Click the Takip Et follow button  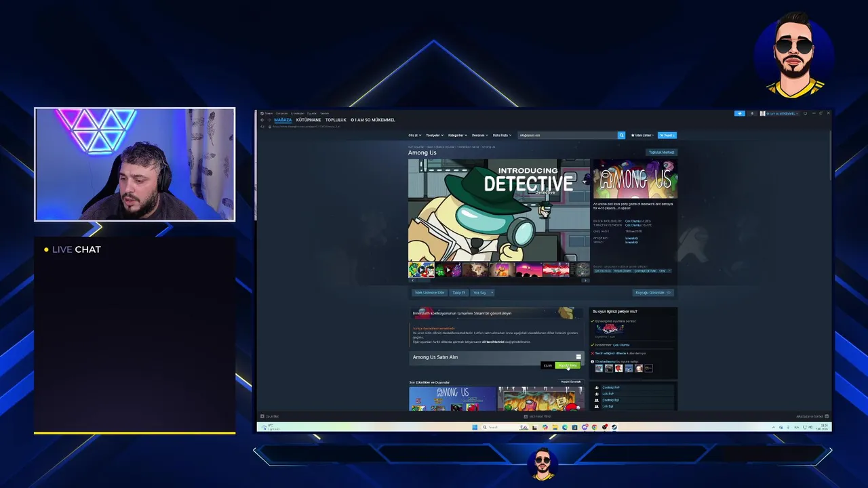tap(459, 293)
